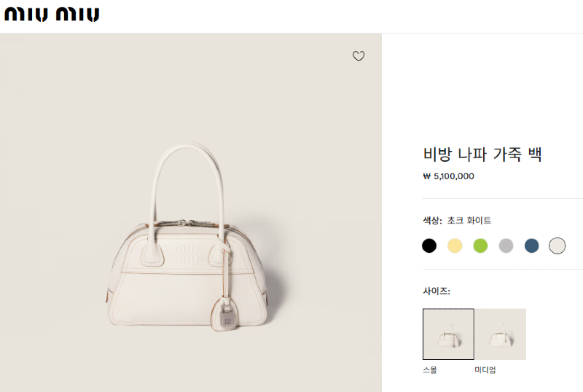Pick the green color swatch

480,246
